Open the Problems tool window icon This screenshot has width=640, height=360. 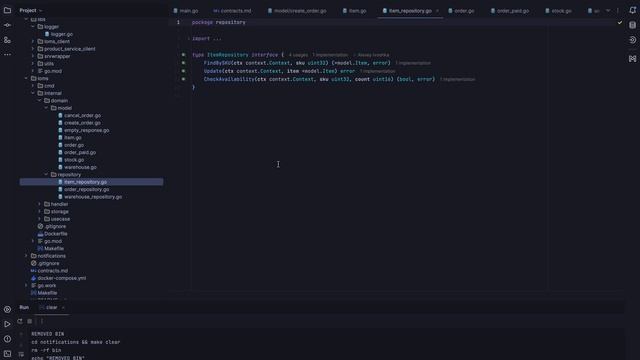(7, 339)
